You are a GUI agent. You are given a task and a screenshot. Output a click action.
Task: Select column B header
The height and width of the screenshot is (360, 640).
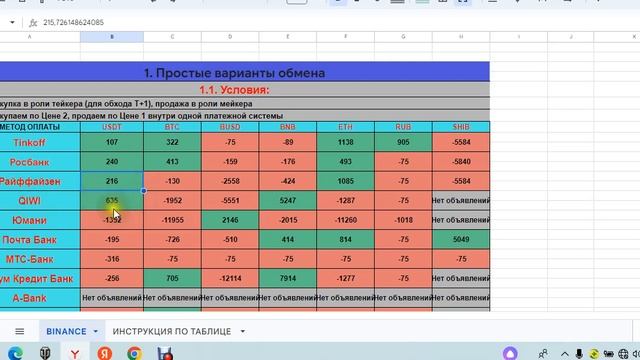[x=112, y=37]
